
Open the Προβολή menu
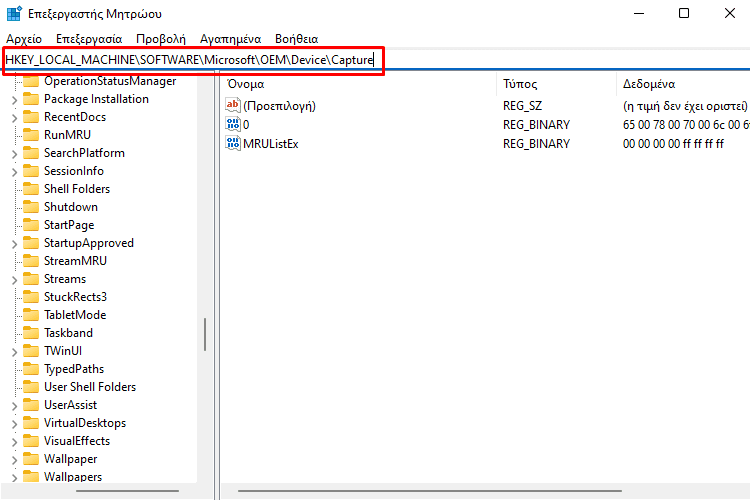click(x=161, y=39)
